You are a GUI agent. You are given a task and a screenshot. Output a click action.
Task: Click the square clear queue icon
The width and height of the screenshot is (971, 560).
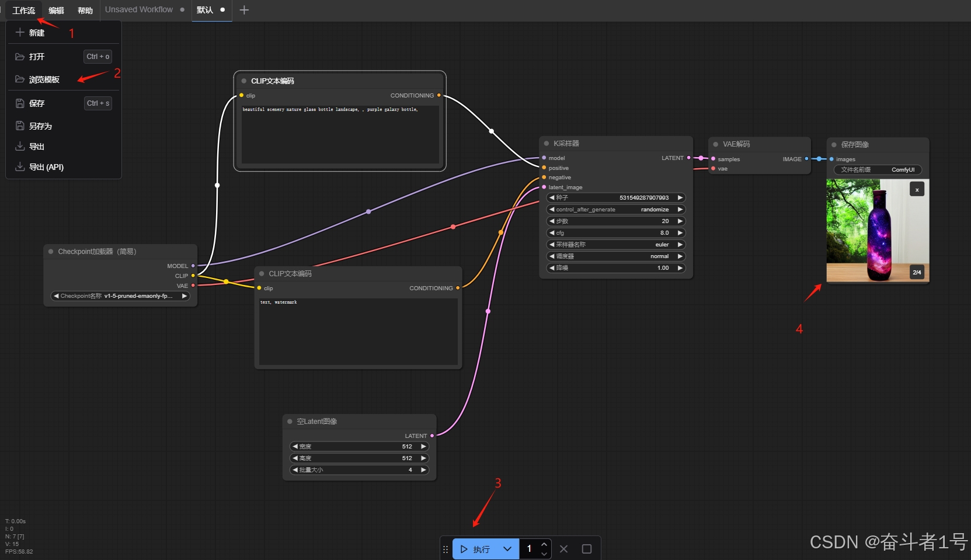point(587,549)
